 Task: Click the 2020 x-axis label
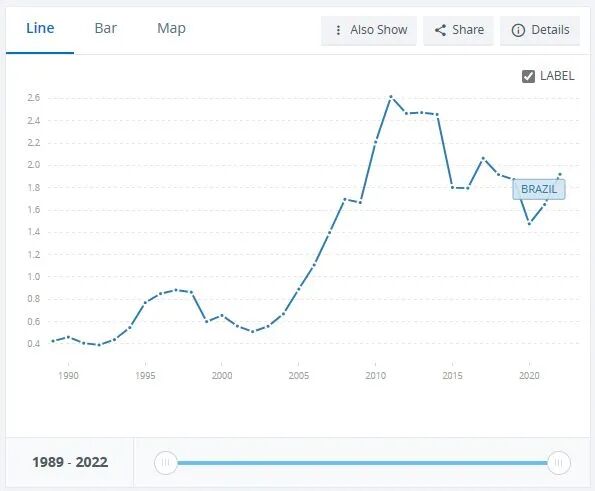click(x=529, y=376)
